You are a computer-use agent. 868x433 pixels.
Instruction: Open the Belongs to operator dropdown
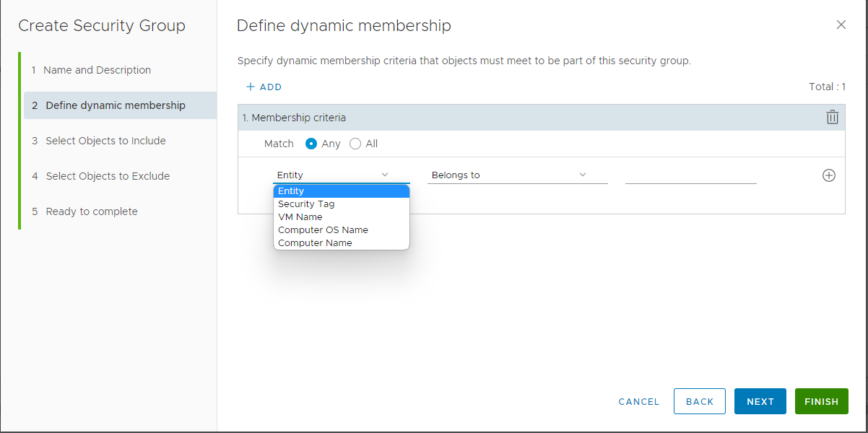point(517,174)
